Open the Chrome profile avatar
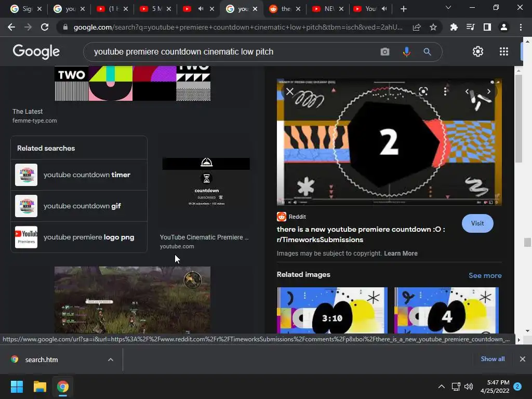This screenshot has height=399, width=532. click(x=504, y=27)
